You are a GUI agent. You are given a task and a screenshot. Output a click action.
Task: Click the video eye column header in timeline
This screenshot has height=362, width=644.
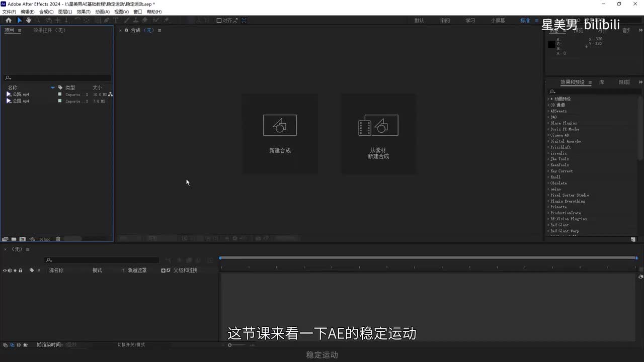click(x=5, y=270)
